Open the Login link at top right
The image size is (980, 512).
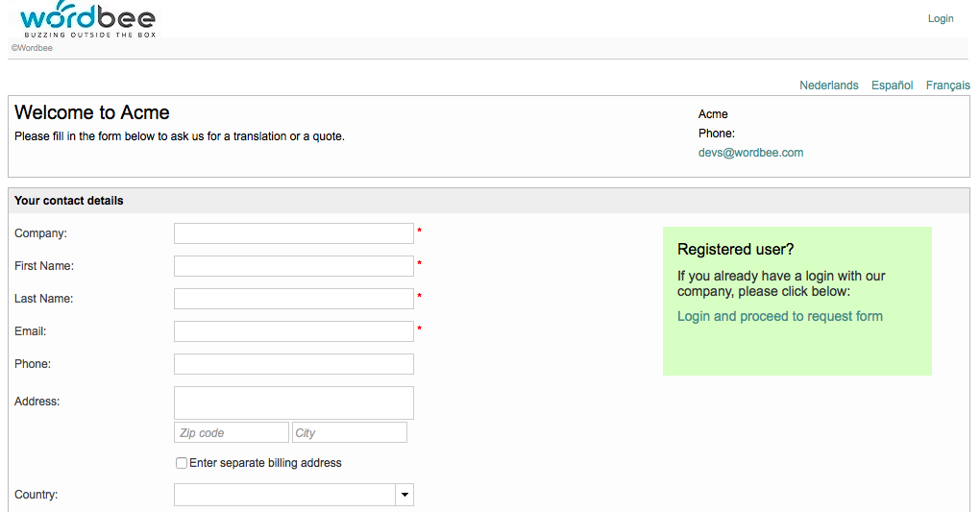[x=940, y=18]
